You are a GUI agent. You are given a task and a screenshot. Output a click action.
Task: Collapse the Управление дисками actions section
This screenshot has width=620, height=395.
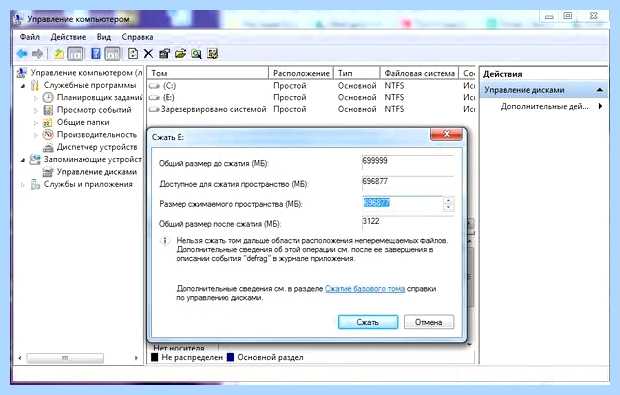click(x=599, y=90)
